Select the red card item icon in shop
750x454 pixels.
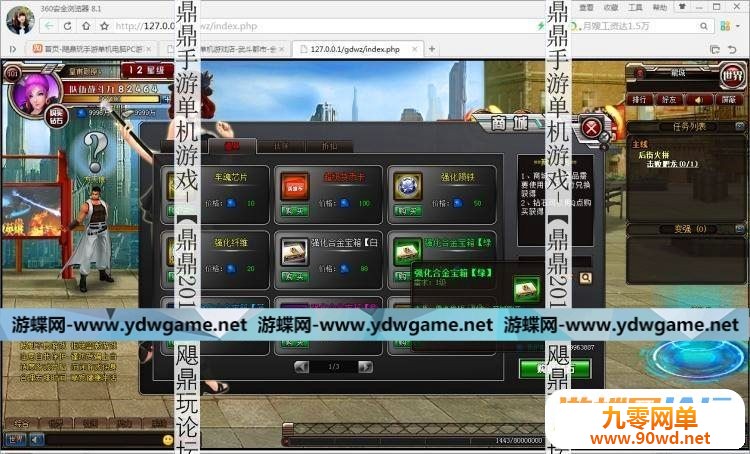coord(295,187)
